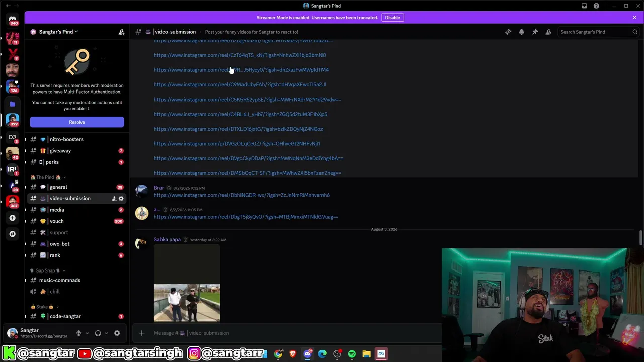The height and width of the screenshot is (362, 644).
Task: Click the attach file plus button
Action: tap(142, 333)
